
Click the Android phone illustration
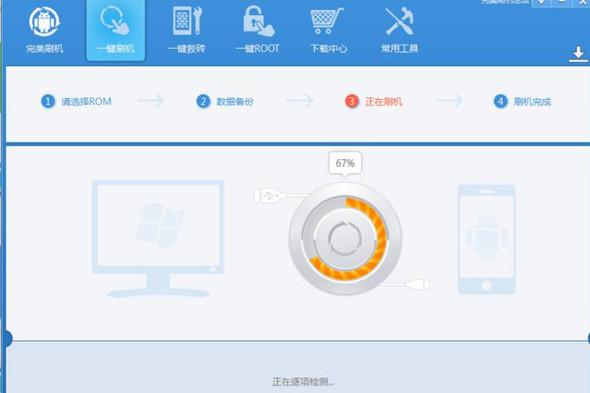[487, 239]
